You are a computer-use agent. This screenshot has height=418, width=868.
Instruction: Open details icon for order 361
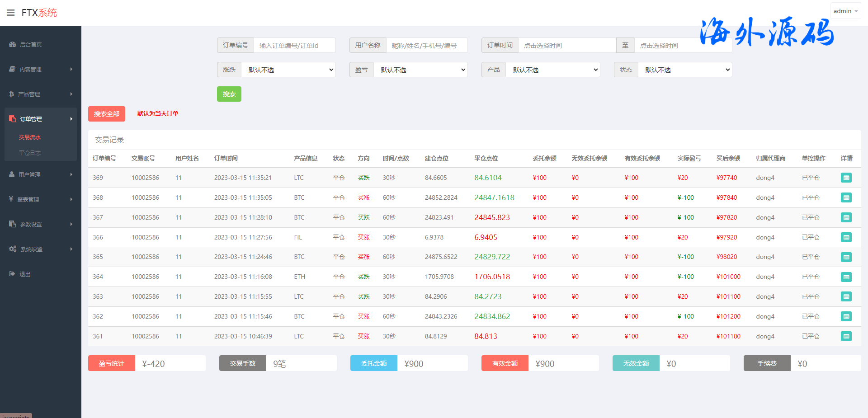point(846,336)
